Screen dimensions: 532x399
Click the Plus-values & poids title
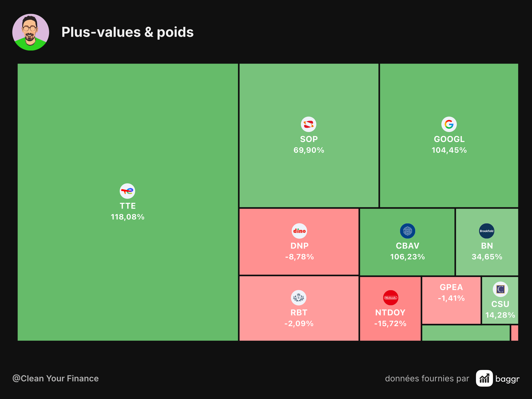coord(127,32)
